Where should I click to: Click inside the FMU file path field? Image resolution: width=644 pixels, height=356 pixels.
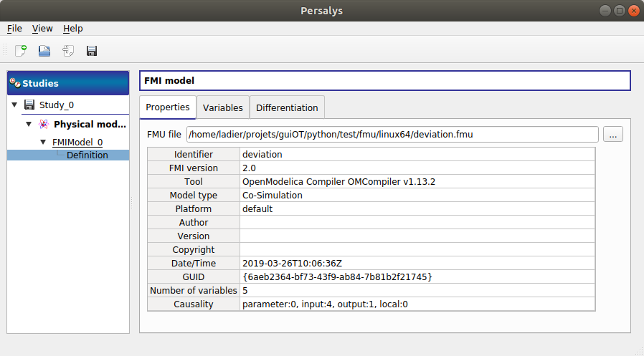coord(392,134)
